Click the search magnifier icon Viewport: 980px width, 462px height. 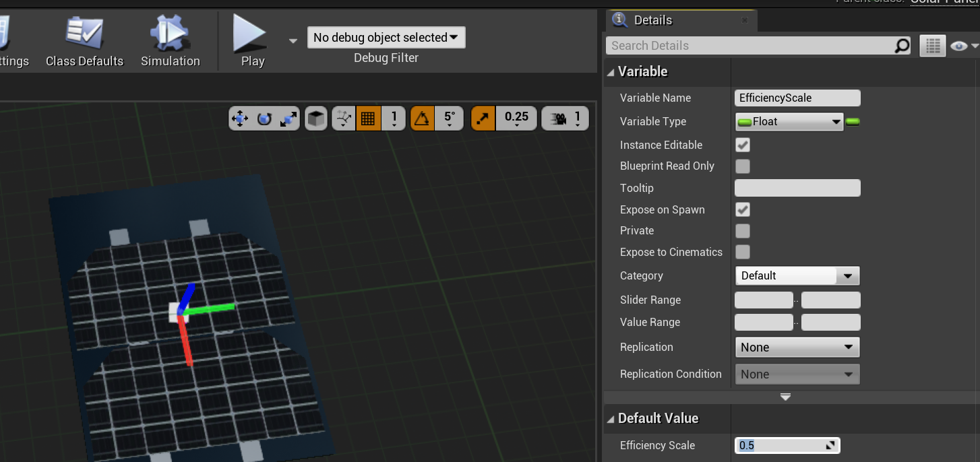(902, 46)
